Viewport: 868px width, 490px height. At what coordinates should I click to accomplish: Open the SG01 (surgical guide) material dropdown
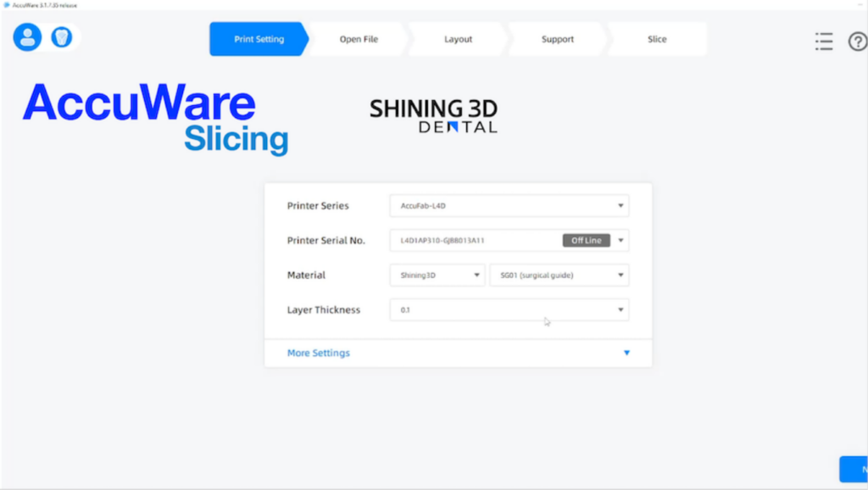(x=559, y=276)
